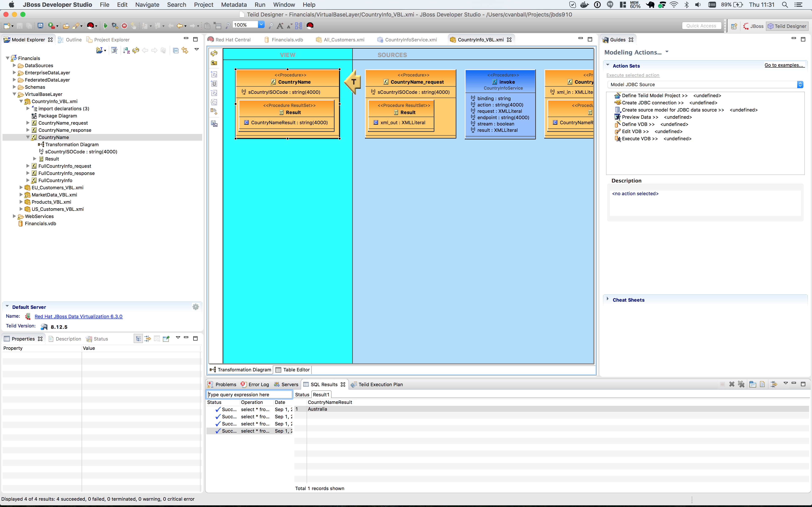The image size is (812, 507).
Task: Open Red Hat JBoss Data Virtualization 6.3.0 link
Action: pos(78,316)
